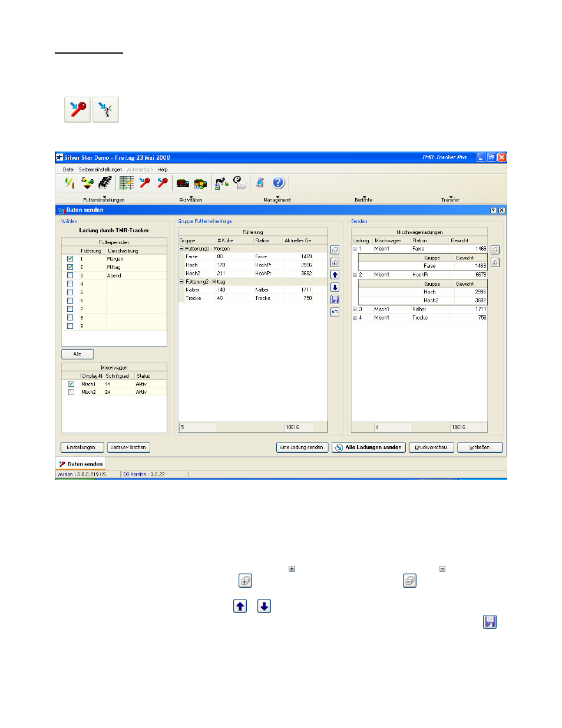Open help via blue question mark toolbar icon
The height and width of the screenshot is (728, 562).
point(279,183)
